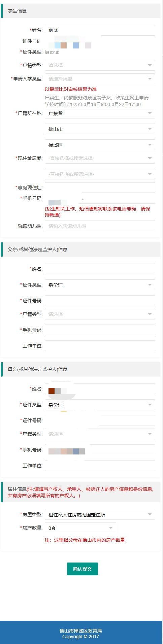
Task: Open the mother's 户籍类型 dropdown
Action: 100,434
